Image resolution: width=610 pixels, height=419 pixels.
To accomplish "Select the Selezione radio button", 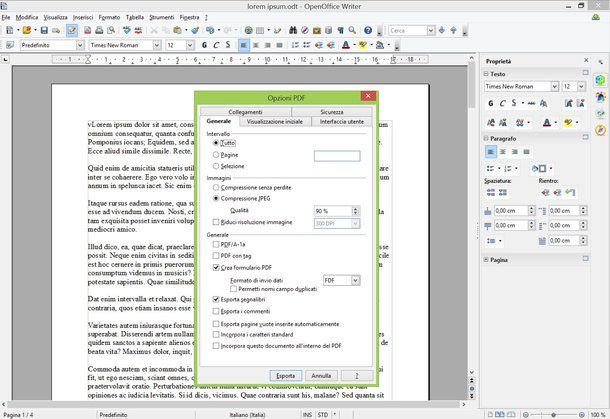I will pyautogui.click(x=216, y=166).
